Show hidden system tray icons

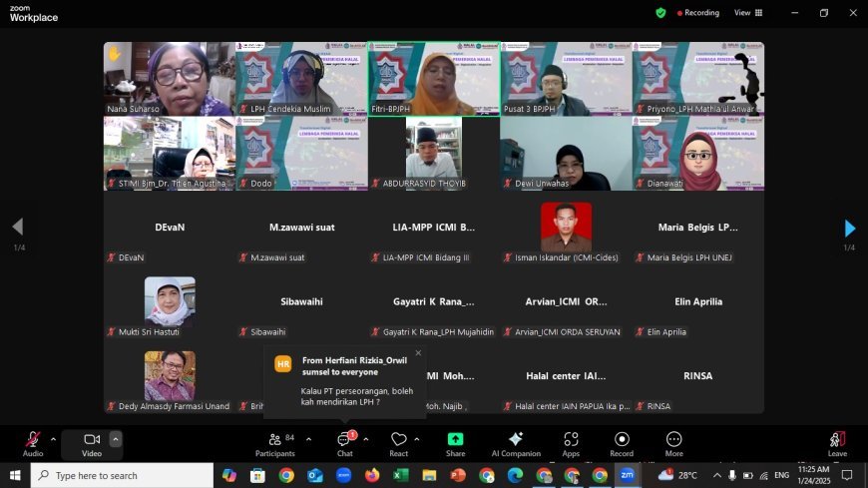pyautogui.click(x=717, y=475)
